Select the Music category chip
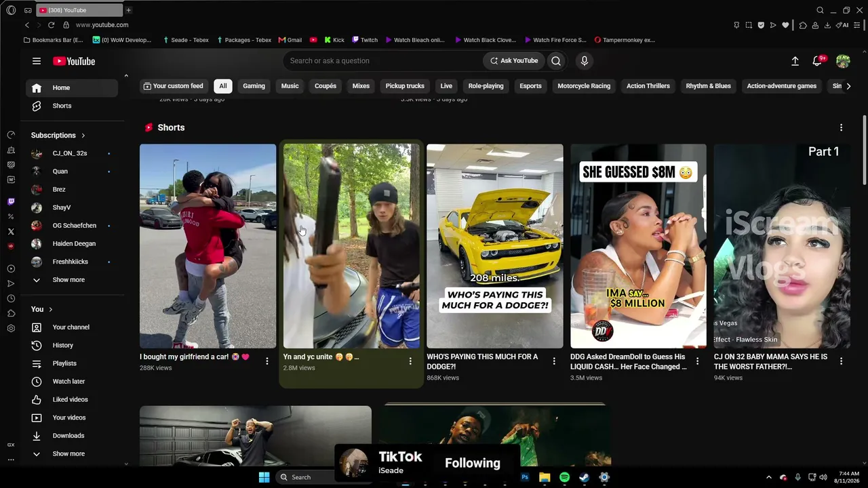The width and height of the screenshot is (868, 488). [290, 86]
